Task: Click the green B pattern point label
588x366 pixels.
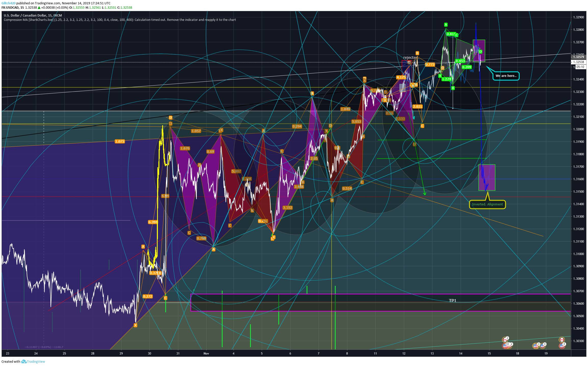Action: tap(453, 88)
